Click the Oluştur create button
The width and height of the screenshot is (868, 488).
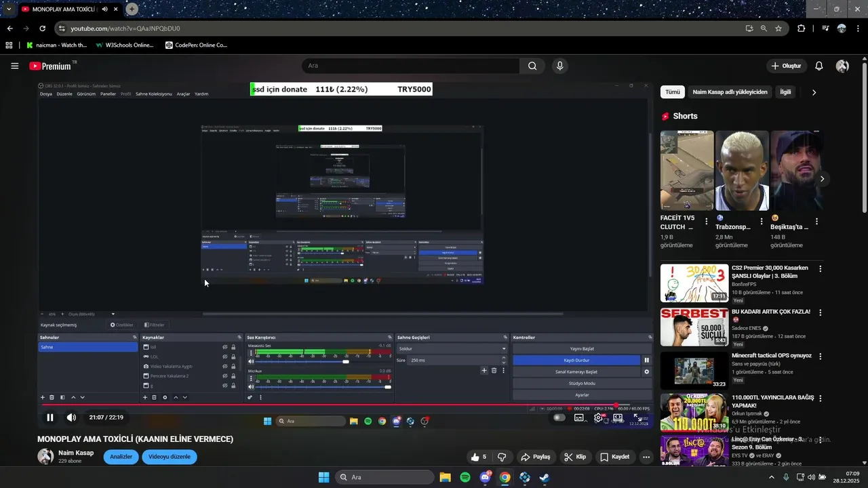point(786,66)
